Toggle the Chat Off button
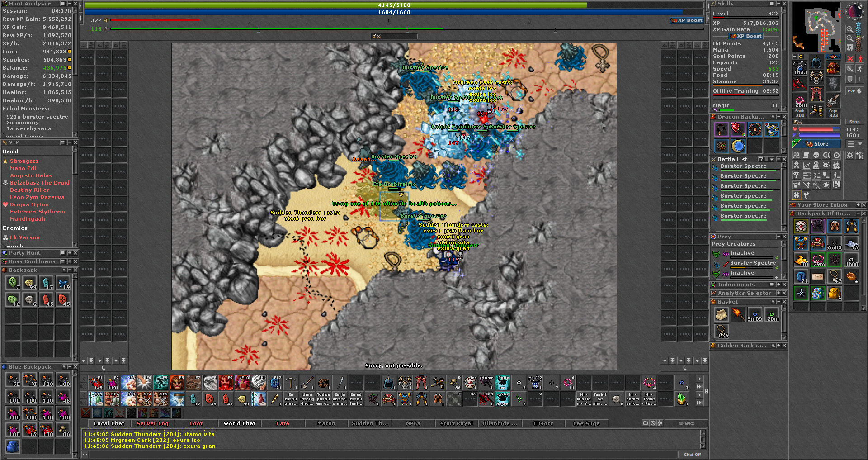Viewport: 868px width, 460px height. point(692,455)
